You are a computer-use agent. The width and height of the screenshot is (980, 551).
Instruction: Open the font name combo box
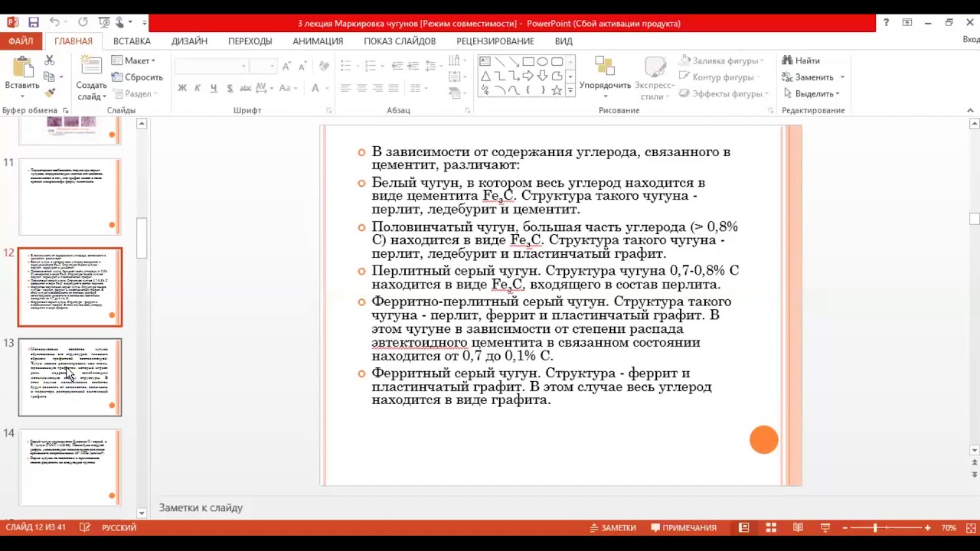(x=211, y=66)
